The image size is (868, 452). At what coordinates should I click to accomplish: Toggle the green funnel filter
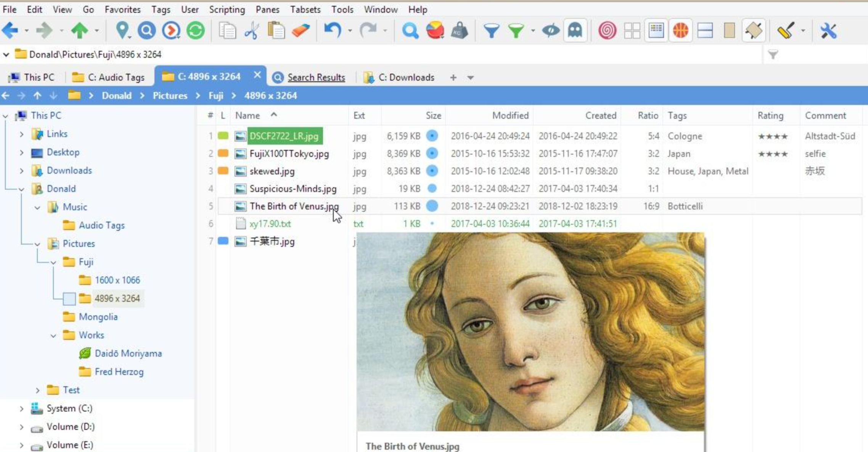516,30
